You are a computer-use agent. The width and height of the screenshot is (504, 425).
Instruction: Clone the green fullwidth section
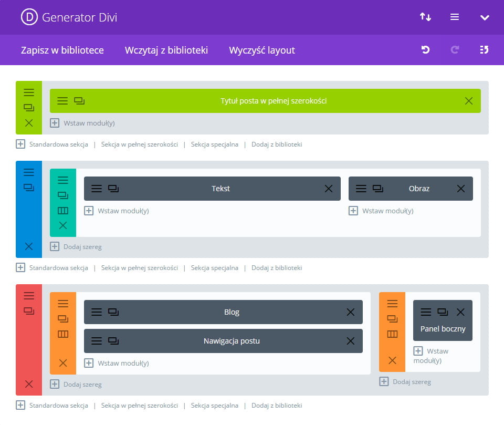tap(29, 108)
